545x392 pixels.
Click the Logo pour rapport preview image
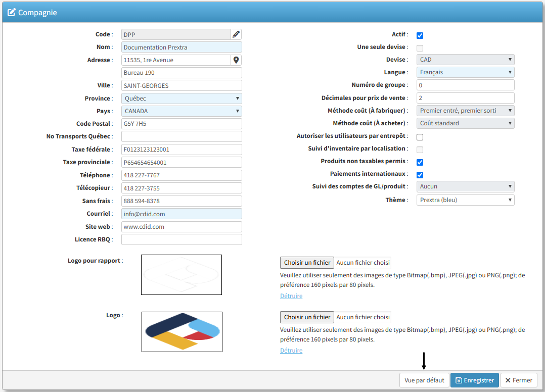click(x=181, y=275)
